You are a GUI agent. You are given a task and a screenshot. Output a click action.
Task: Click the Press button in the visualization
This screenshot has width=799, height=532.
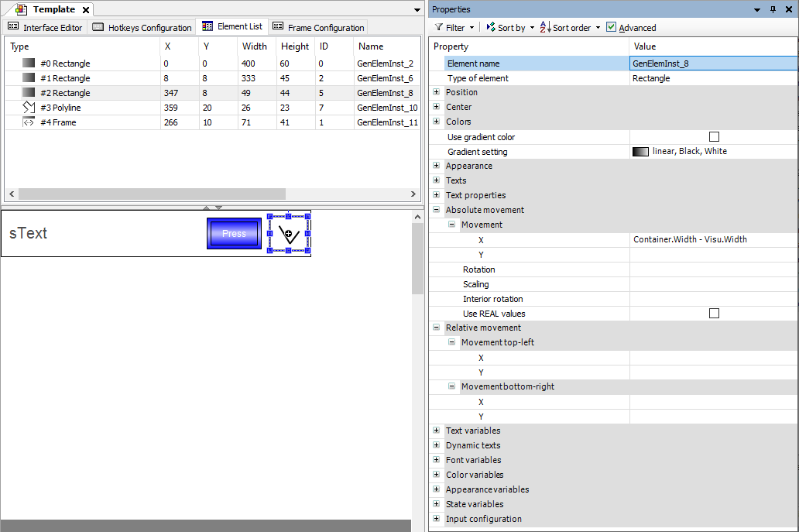234,233
